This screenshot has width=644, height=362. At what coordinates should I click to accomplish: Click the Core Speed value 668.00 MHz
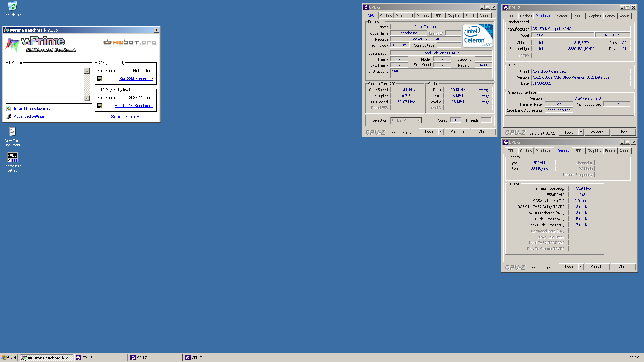click(406, 89)
